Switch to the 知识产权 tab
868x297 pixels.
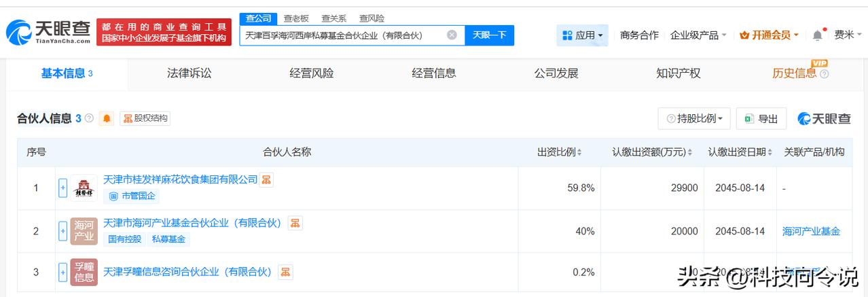point(679,73)
